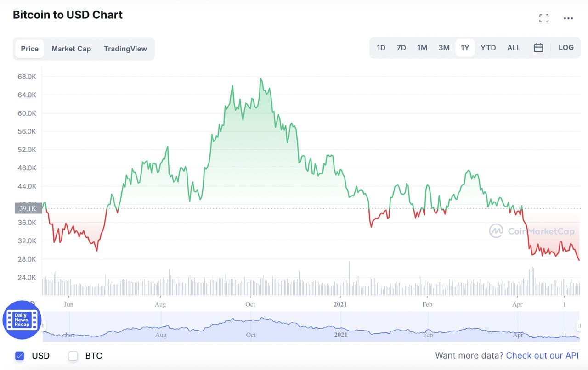This screenshot has height=370, width=588.
Task: Open the calendar date range picker
Action: tap(538, 48)
